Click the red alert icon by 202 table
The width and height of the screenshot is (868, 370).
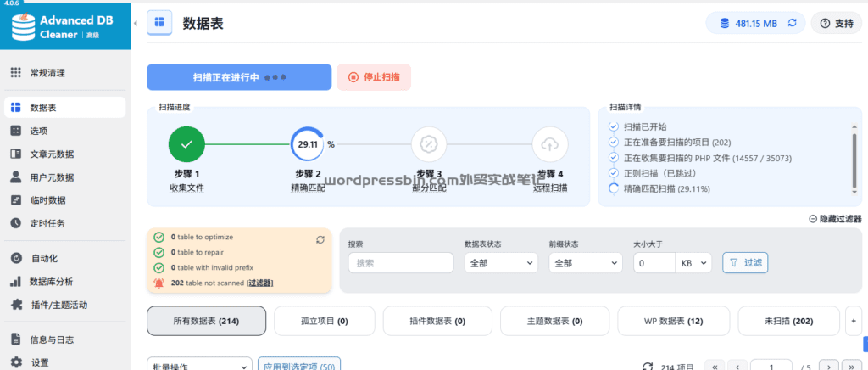[159, 283]
